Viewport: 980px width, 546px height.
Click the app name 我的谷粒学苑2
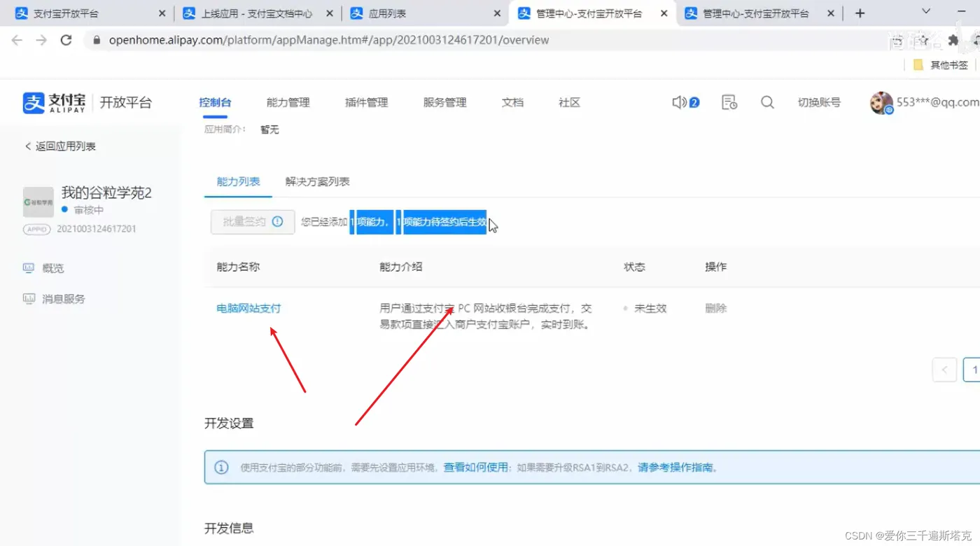pos(106,192)
